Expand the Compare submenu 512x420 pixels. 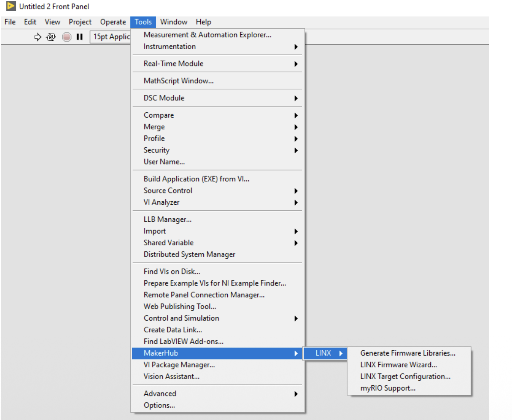click(x=218, y=115)
